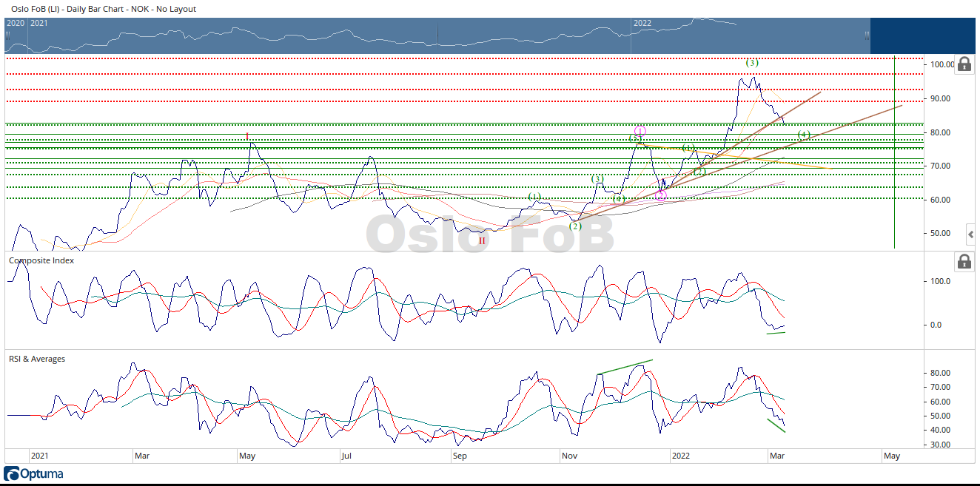Select the green '(4)' wave label near the 80.00 level

pos(804,135)
